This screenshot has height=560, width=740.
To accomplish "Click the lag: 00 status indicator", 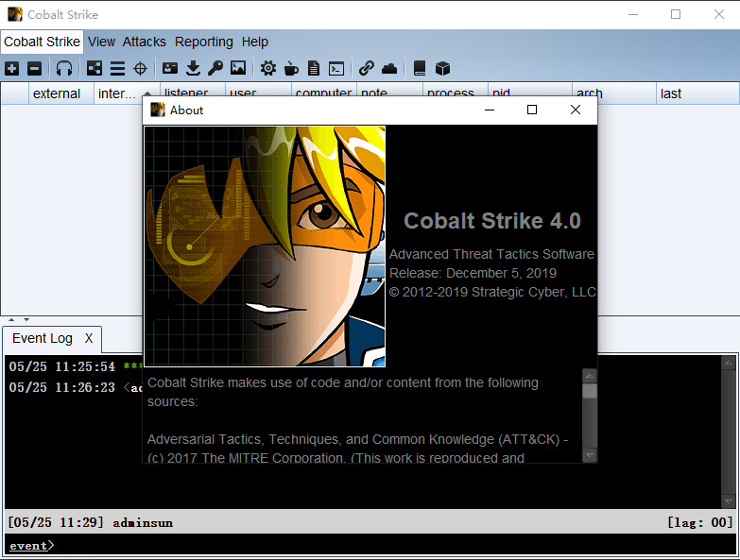I will click(700, 522).
